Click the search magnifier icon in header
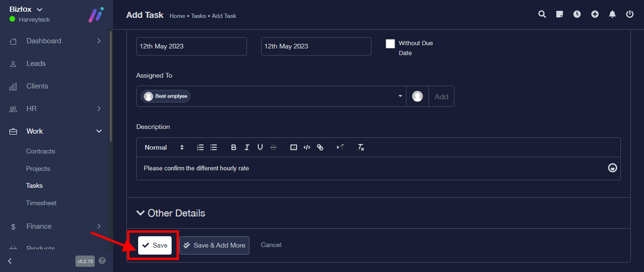Viewport: 644px width, 272px height. click(x=542, y=14)
